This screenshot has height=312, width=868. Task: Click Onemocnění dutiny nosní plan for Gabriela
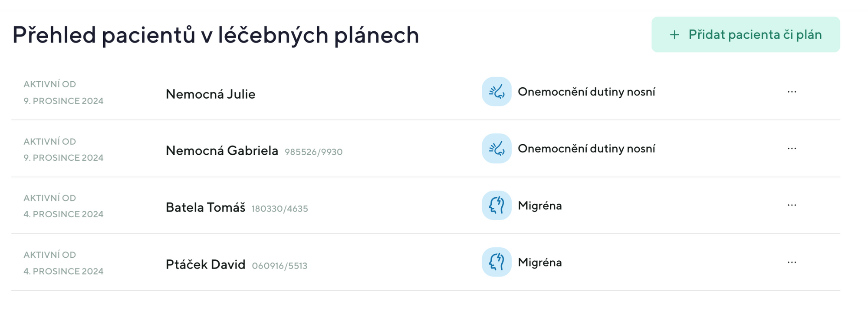click(x=586, y=149)
